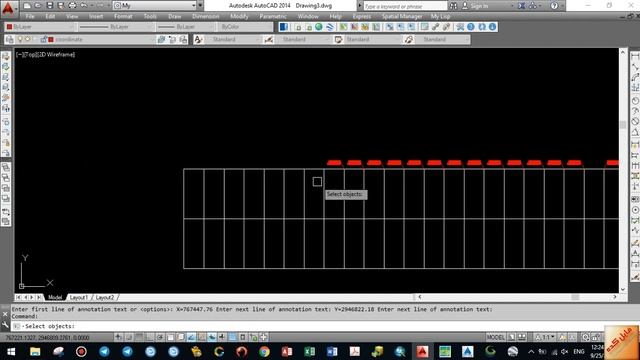Toggle Grid Display in status bar
The image size is (640, 360).
click(139, 337)
